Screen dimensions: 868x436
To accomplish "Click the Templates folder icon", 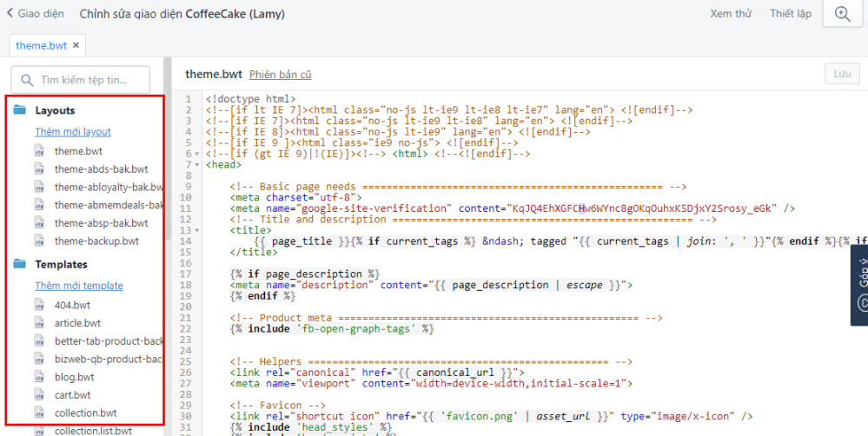I will tap(20, 264).
